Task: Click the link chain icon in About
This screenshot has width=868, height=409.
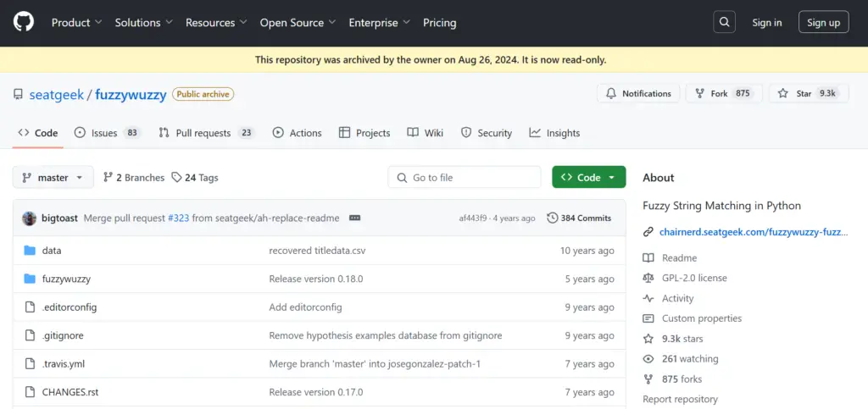Action: click(x=648, y=232)
